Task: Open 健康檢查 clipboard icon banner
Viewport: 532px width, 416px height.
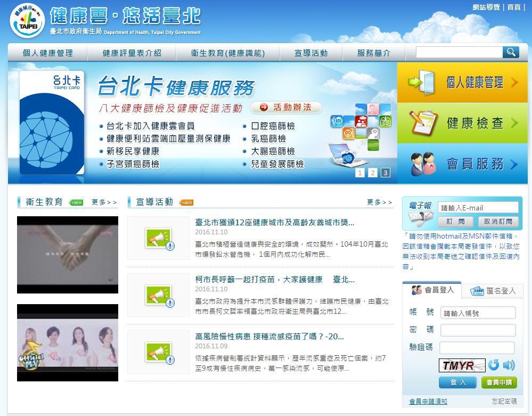Action: coord(462,123)
